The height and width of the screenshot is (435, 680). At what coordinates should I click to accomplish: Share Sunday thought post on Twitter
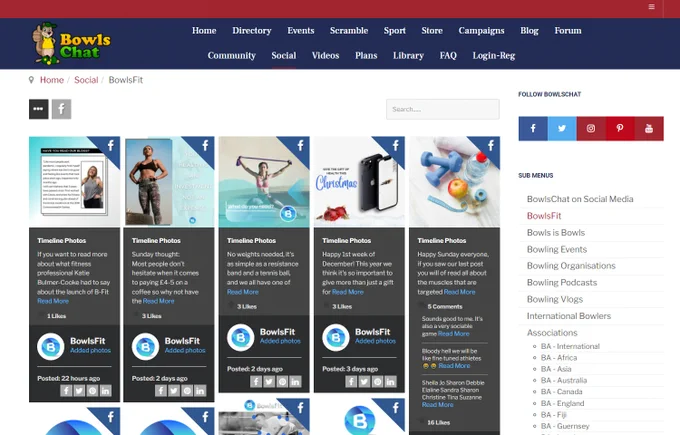coord(174,391)
